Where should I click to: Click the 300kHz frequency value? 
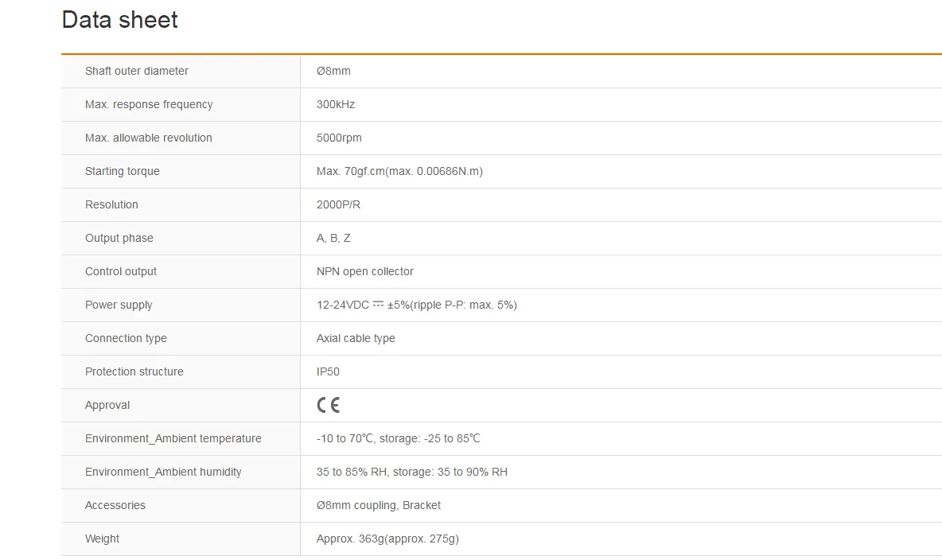click(336, 104)
